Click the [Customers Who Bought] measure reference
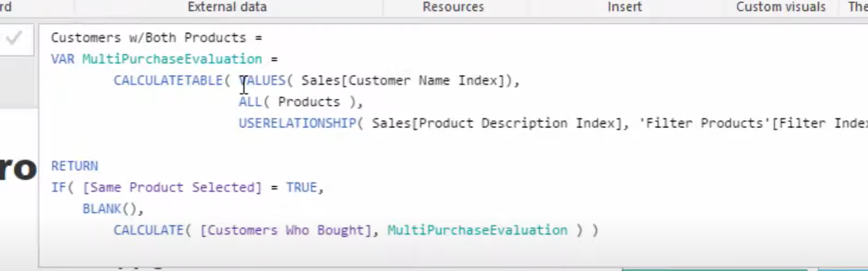The height and width of the screenshot is (271, 868). pos(286,230)
